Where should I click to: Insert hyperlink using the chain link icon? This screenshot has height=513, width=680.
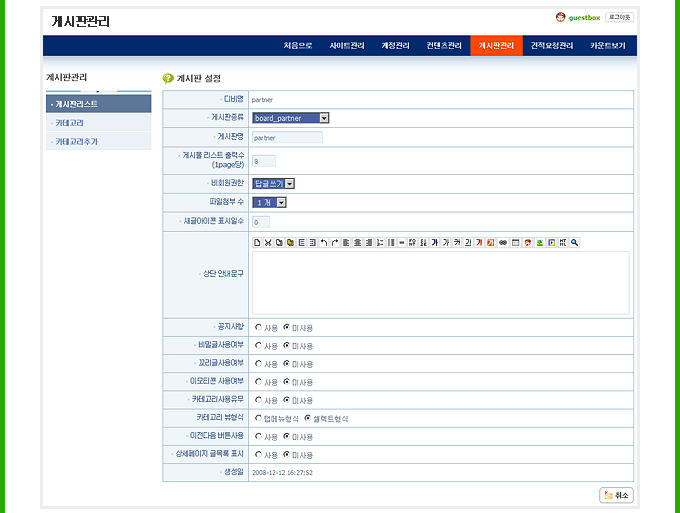(x=503, y=242)
